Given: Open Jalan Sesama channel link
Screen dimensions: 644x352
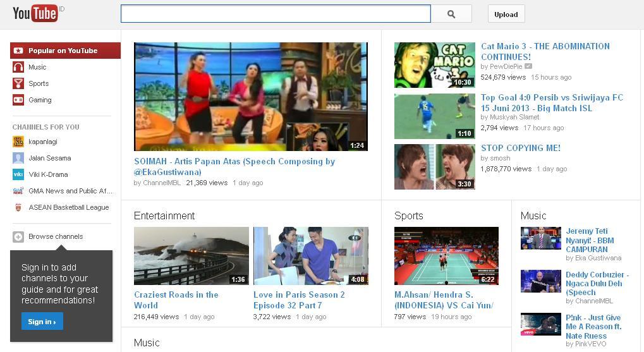Looking at the screenshot, I should pos(50,158).
